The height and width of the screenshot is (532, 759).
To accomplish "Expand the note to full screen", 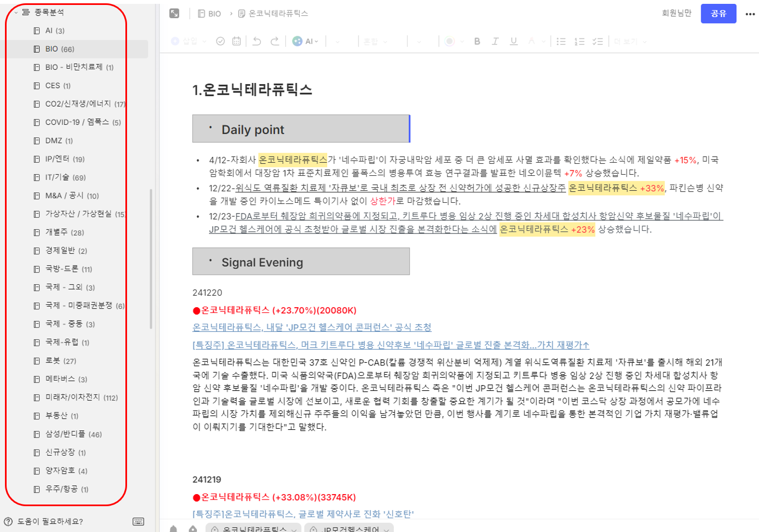I will pyautogui.click(x=174, y=13).
